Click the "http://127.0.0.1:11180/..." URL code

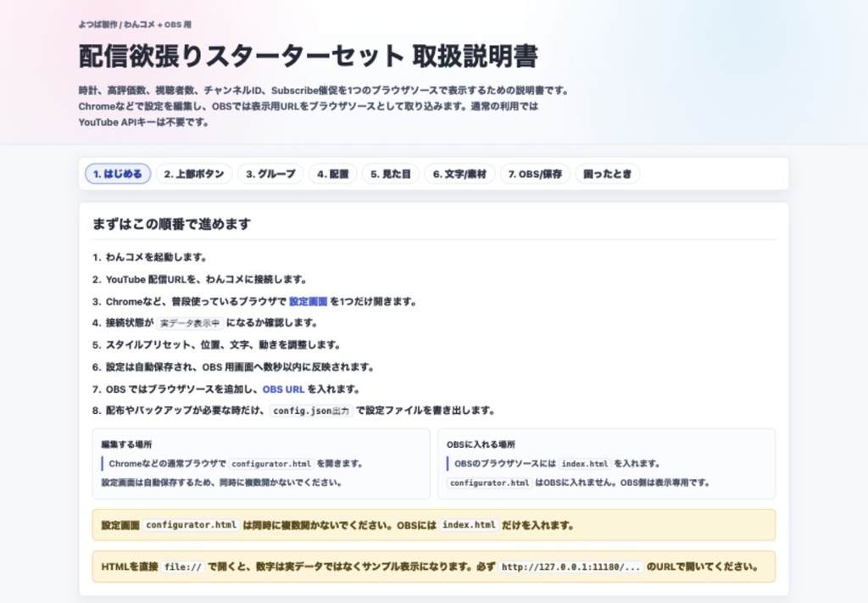[570, 567]
